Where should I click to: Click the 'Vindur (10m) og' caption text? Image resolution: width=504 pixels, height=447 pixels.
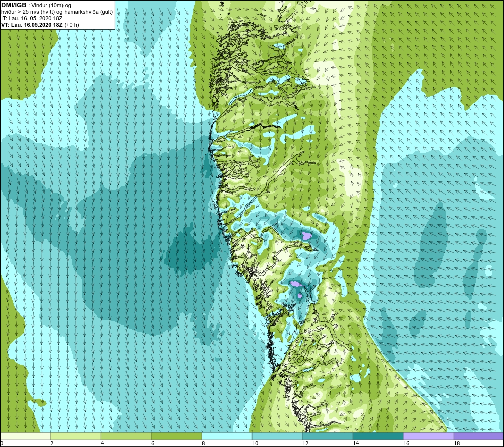click(x=51, y=6)
